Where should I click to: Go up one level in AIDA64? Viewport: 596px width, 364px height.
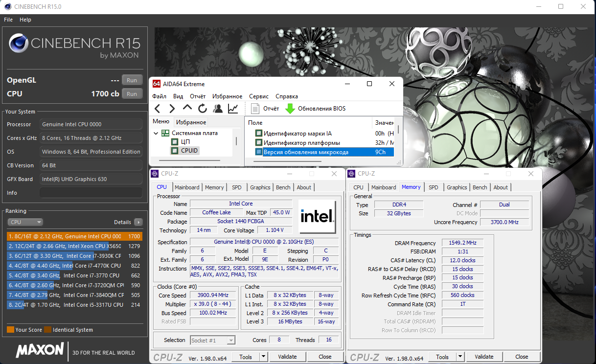pos(187,108)
